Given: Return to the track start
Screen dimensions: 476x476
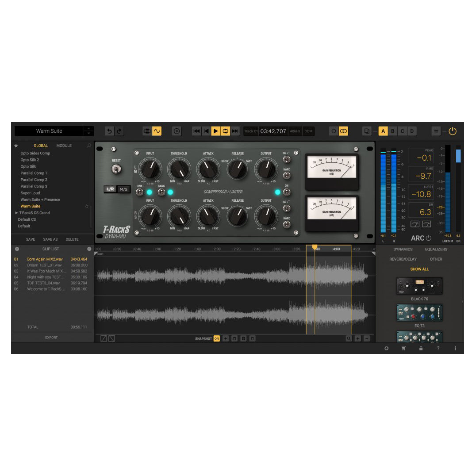Looking at the screenshot, I should (206, 131).
